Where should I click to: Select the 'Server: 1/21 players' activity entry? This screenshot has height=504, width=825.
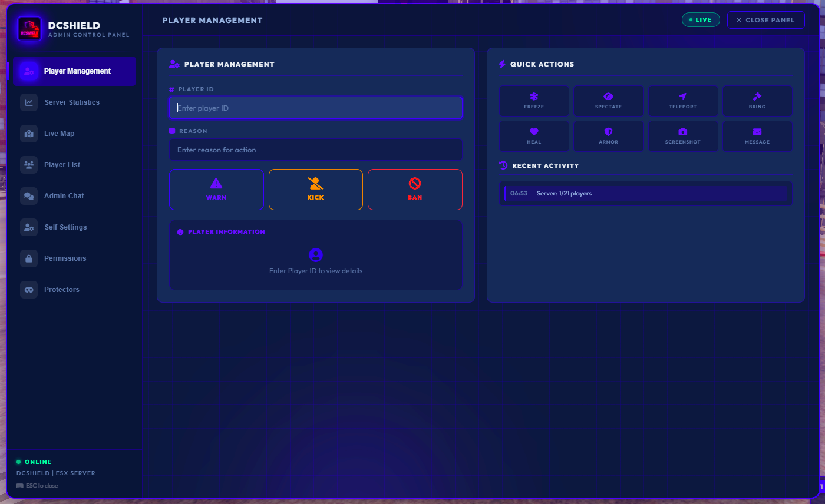(646, 193)
